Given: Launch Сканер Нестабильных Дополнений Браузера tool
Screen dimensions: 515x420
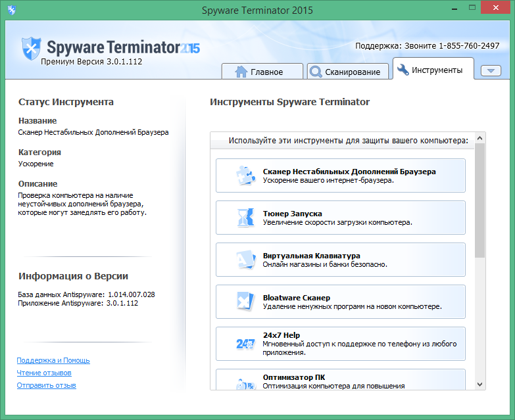Looking at the screenshot, I should (x=341, y=175).
